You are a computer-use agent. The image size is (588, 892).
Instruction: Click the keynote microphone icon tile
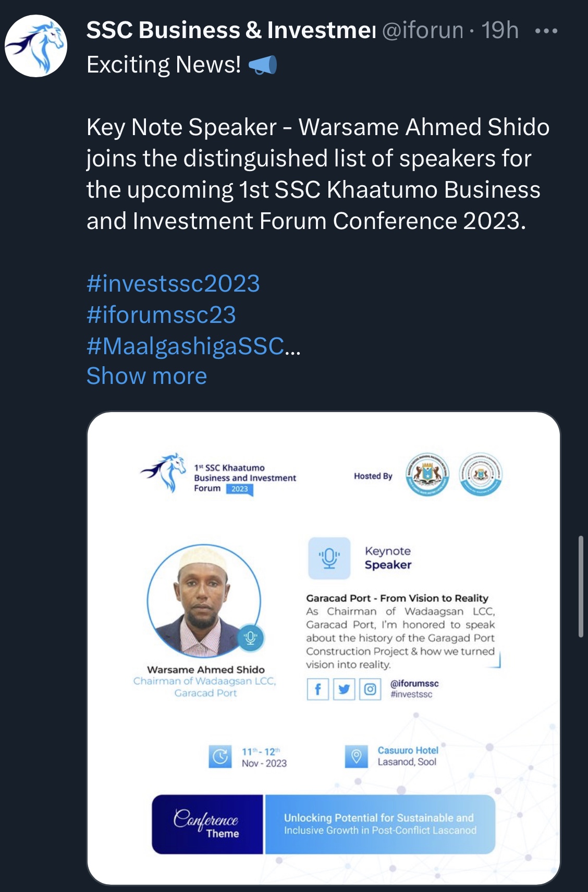click(329, 558)
